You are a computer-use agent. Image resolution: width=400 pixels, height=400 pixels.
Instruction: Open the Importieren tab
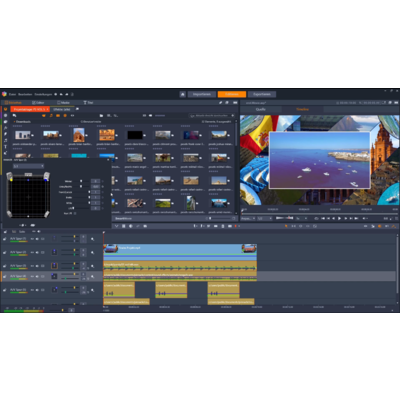tap(202, 94)
